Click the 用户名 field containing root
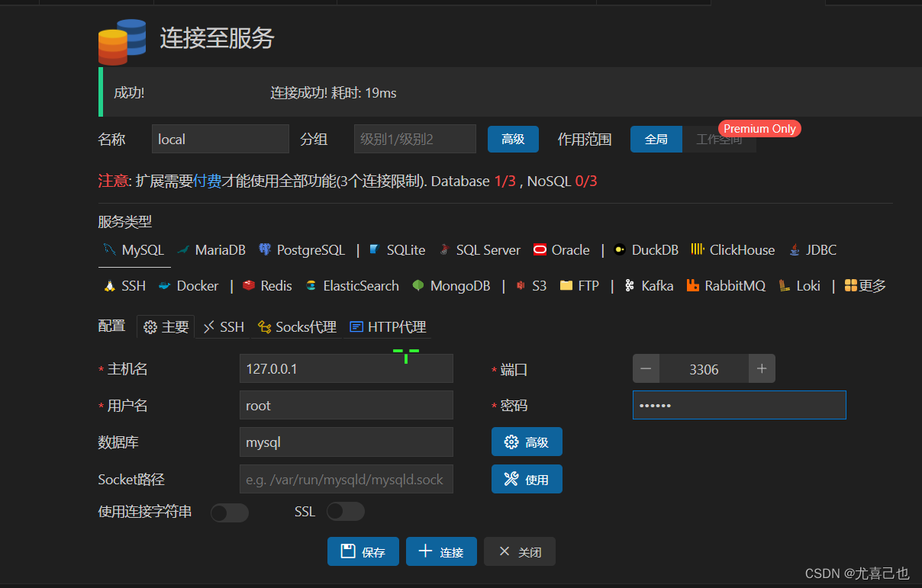The image size is (922, 588). pos(347,406)
